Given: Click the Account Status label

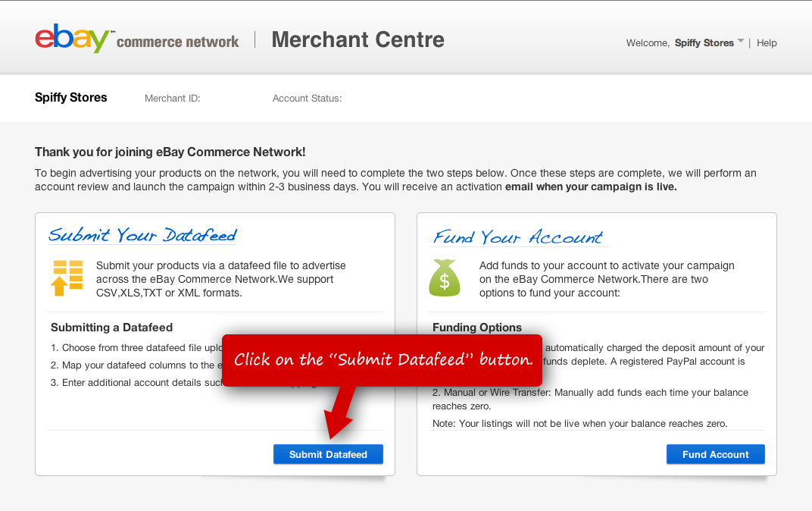Looking at the screenshot, I should 307,99.
